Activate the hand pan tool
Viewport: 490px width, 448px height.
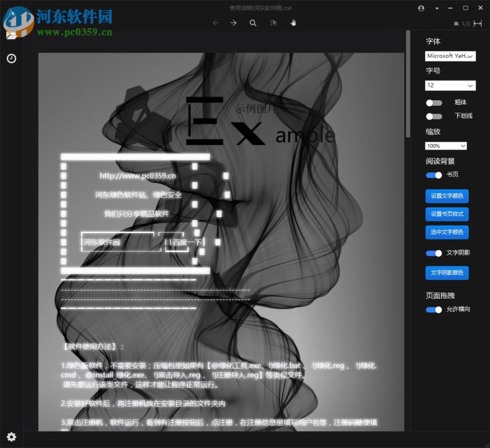click(292, 22)
